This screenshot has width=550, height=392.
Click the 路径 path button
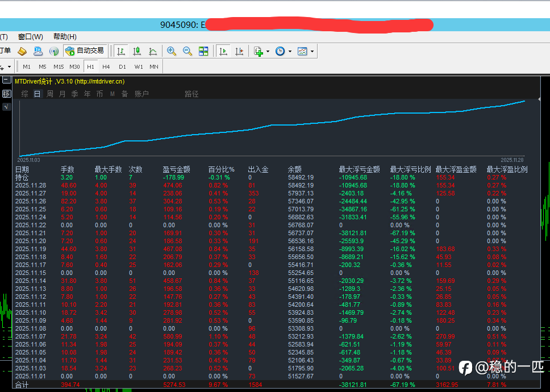(x=191, y=94)
